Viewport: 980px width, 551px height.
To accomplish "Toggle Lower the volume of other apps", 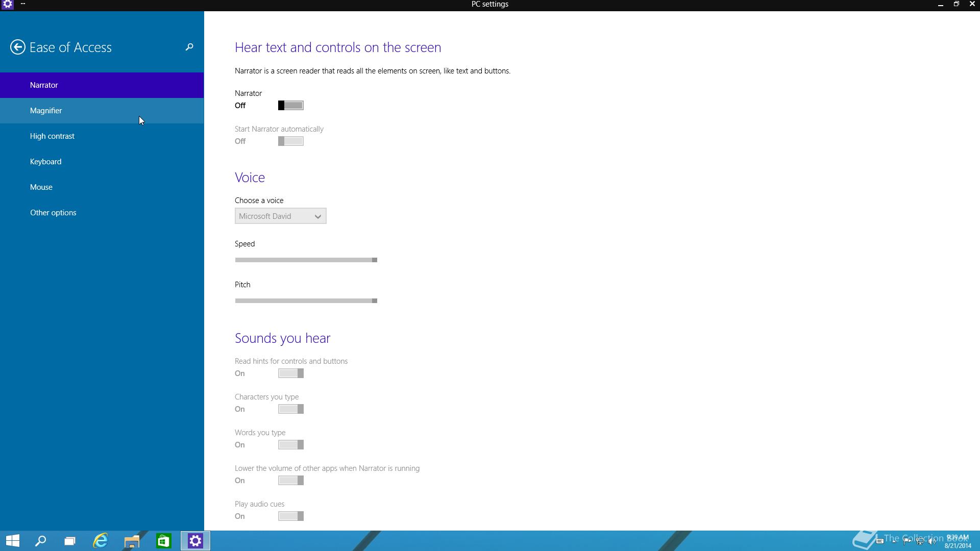I will 290,481.
